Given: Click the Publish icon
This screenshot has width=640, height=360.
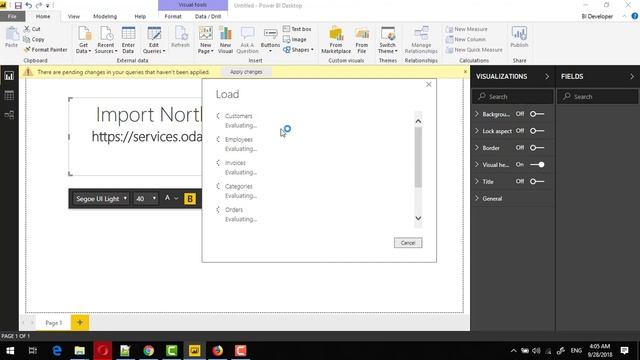Looking at the screenshot, I should tap(519, 37).
